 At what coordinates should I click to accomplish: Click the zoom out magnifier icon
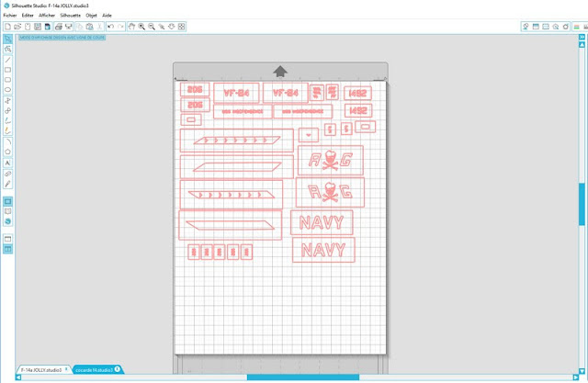point(152,27)
